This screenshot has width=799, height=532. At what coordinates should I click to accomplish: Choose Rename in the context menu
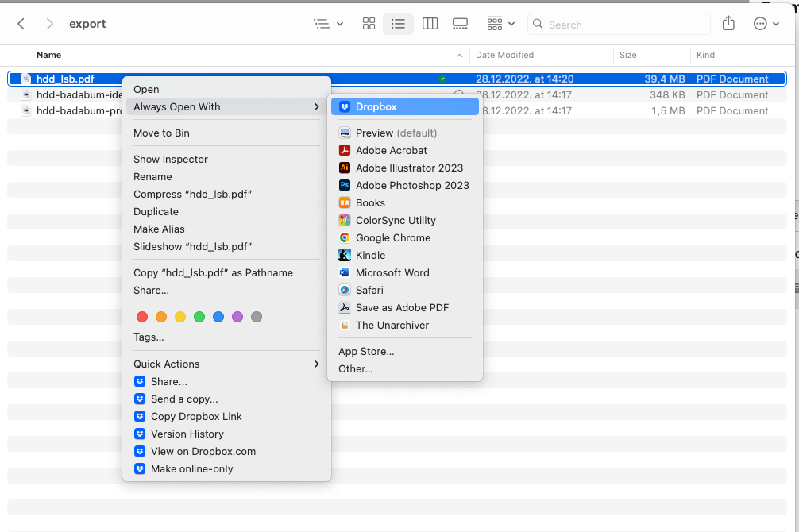tap(152, 176)
